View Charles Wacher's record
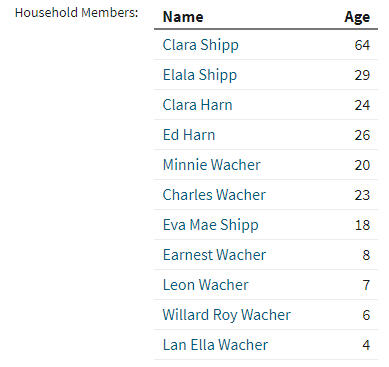389x367 pixels. (x=214, y=195)
